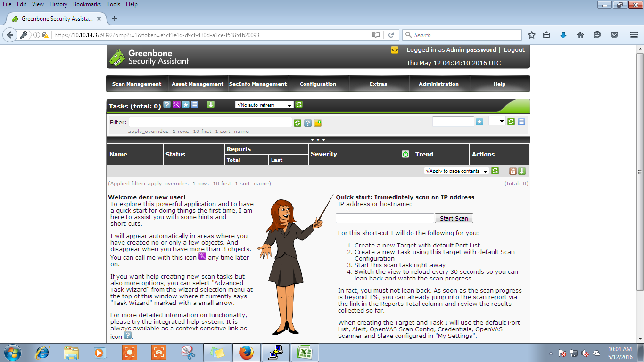Toggle the green Severity overrides icon
644x362 pixels.
[x=405, y=154]
